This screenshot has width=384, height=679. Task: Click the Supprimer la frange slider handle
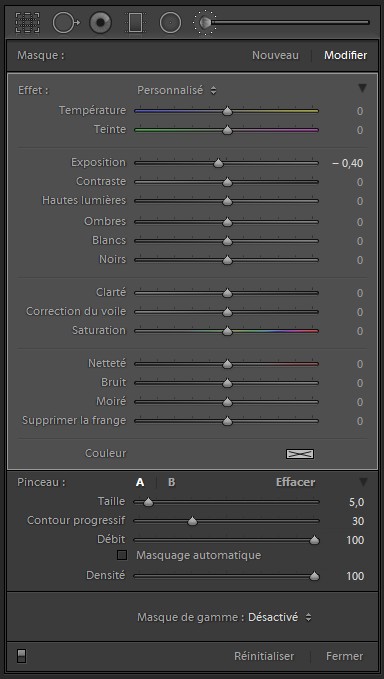pyautogui.click(x=227, y=422)
